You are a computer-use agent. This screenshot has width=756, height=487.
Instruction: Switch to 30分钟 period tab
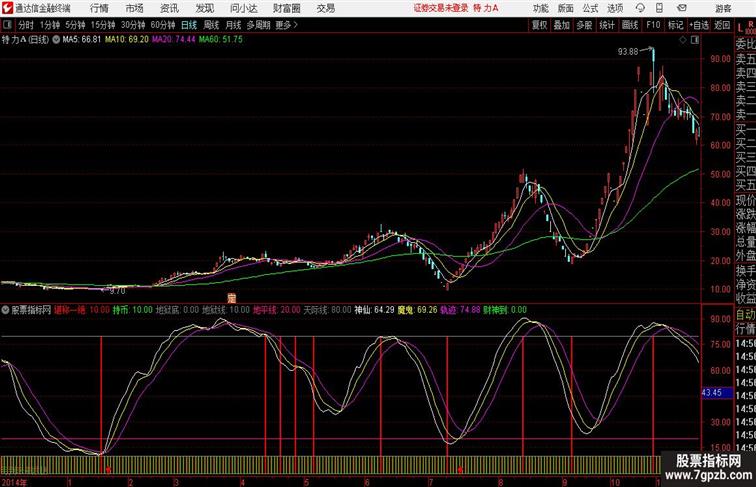coord(133,25)
